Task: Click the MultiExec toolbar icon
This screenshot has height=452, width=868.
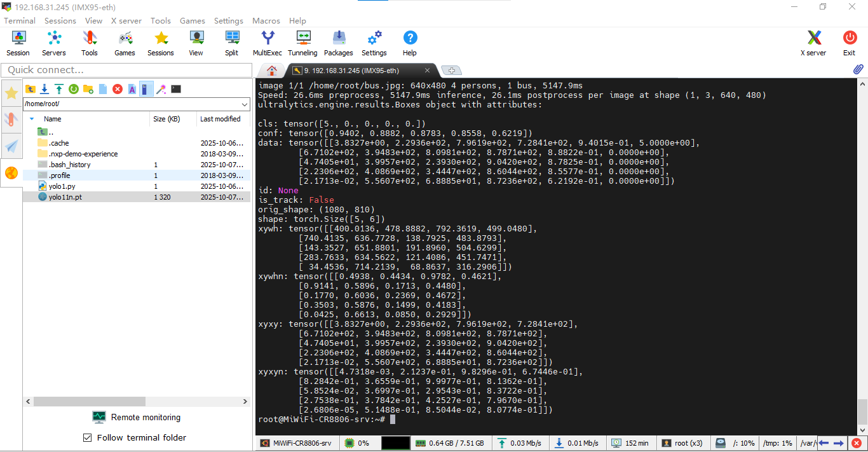Action: coord(268,43)
